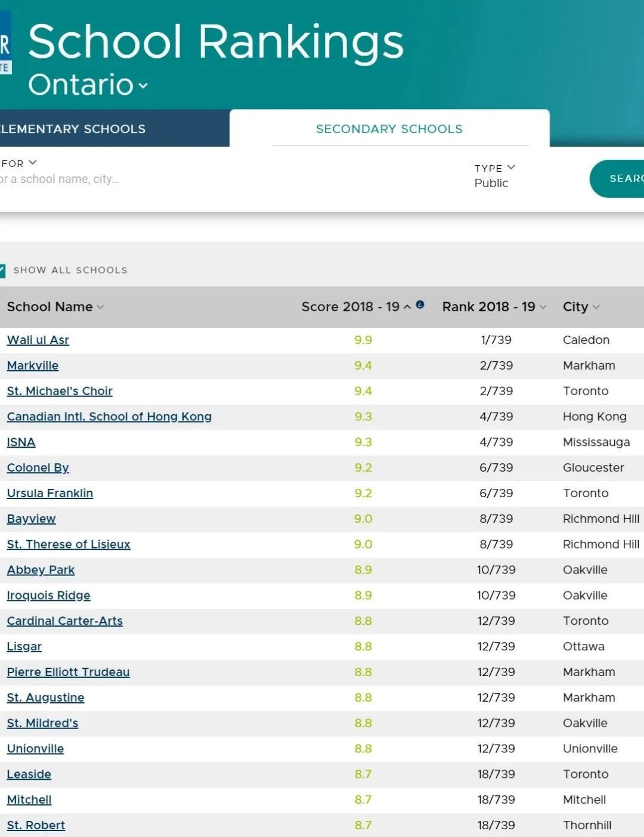Screen dimensions: 644x837
Task: Open the St. Augustine link
Action: [45, 697]
